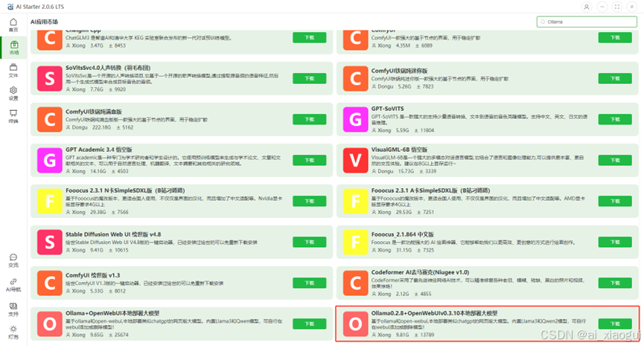Open the Support icon in sidebar
644x346 pixels.
(13, 309)
